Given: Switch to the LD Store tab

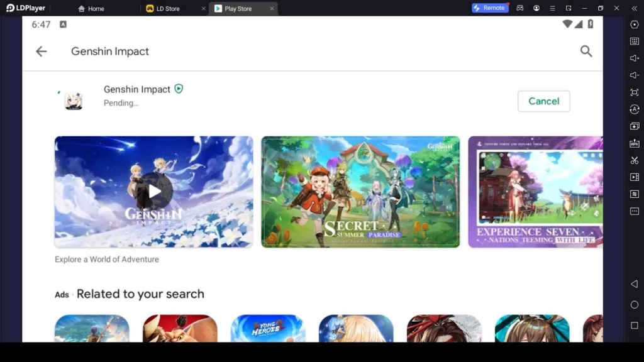Looking at the screenshot, I should [164, 8].
